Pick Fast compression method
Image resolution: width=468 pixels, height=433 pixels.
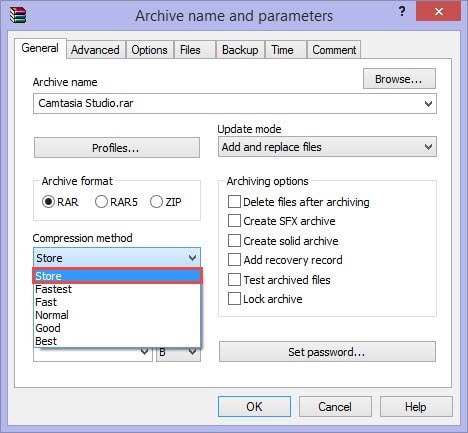coord(117,302)
